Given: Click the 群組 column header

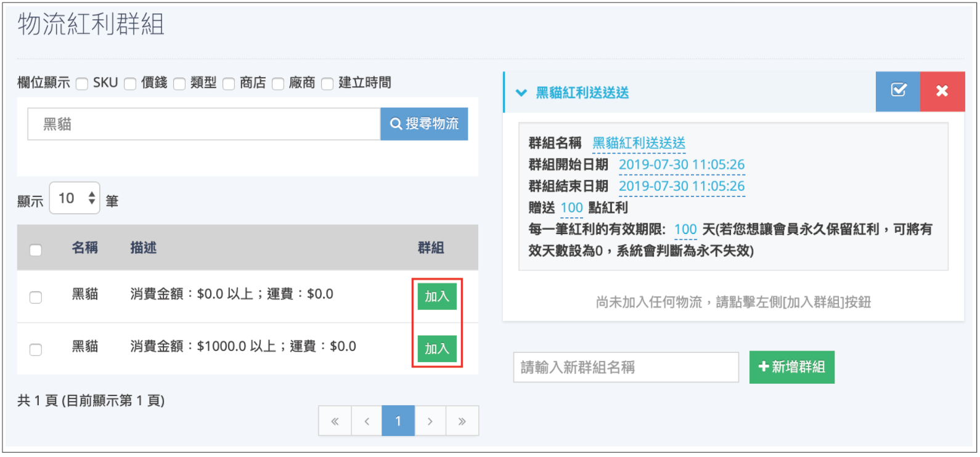Looking at the screenshot, I should [431, 248].
